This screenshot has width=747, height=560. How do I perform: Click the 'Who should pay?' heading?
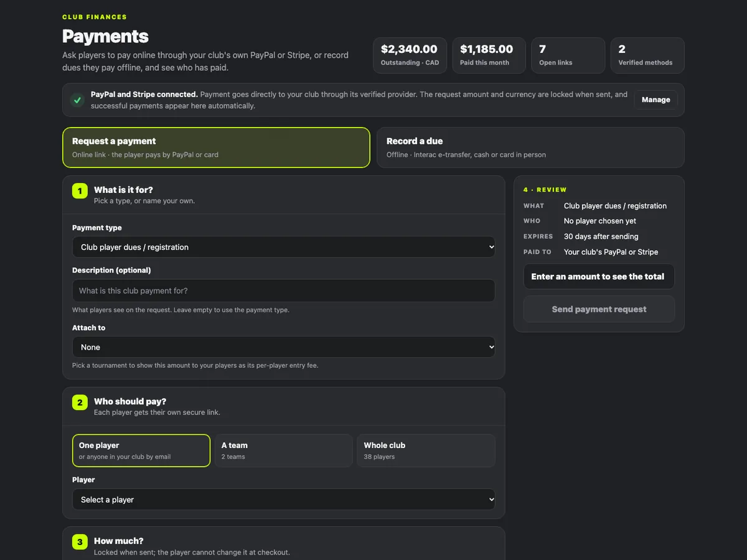130,402
